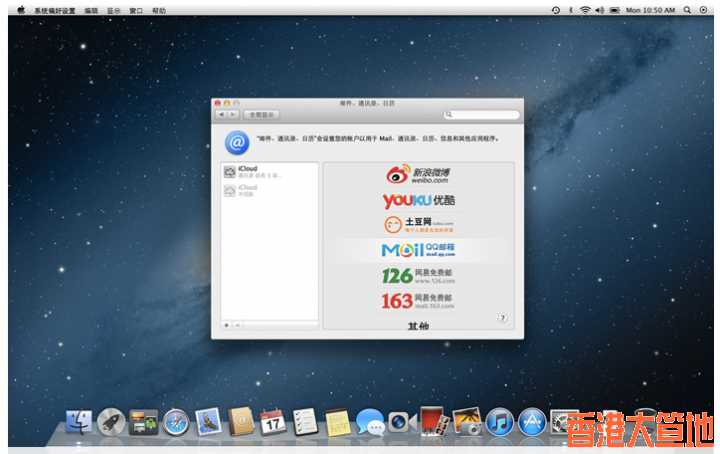Click the volume icon in the menu bar
This screenshot has height=454, width=720.
click(x=600, y=10)
